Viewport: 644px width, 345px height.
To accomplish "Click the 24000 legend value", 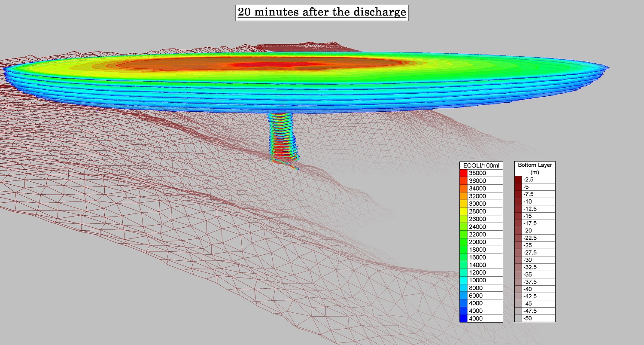I will 477,227.
